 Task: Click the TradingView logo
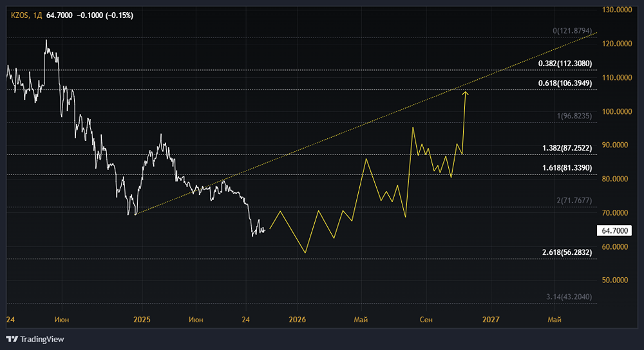coord(35,339)
